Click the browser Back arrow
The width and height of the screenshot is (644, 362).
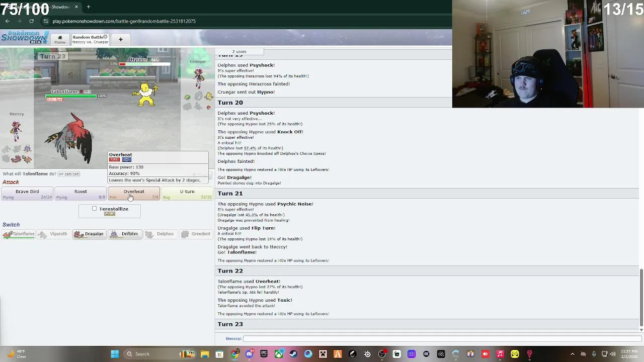(7, 21)
